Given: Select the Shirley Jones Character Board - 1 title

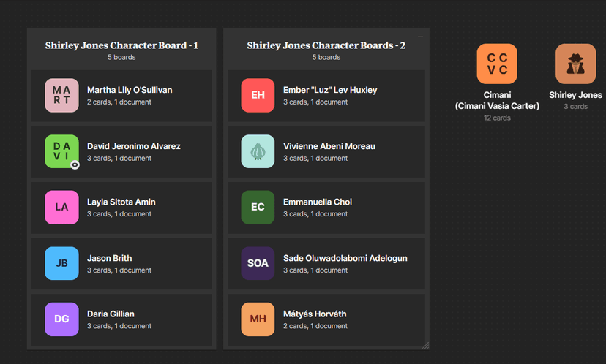Looking at the screenshot, I should point(121,45).
